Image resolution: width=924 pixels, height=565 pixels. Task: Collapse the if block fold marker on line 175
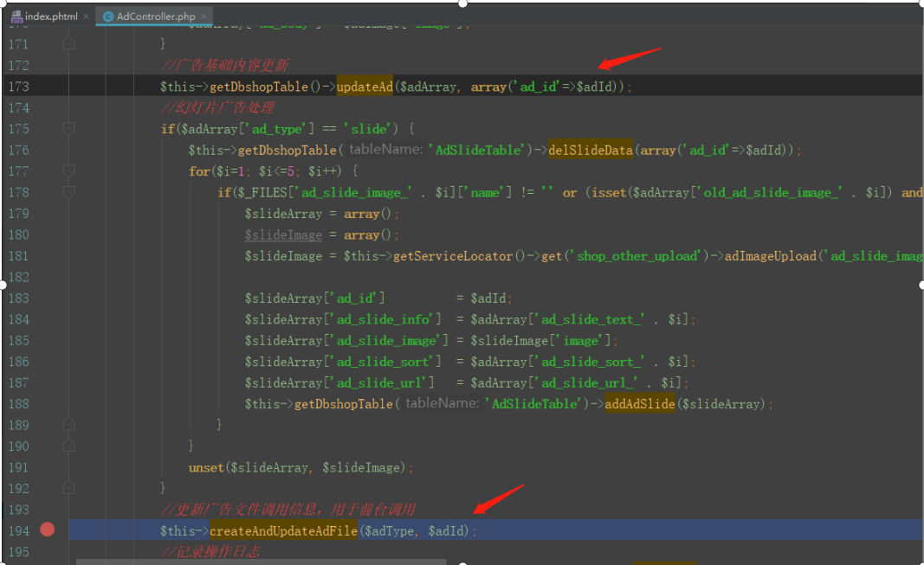[68, 128]
